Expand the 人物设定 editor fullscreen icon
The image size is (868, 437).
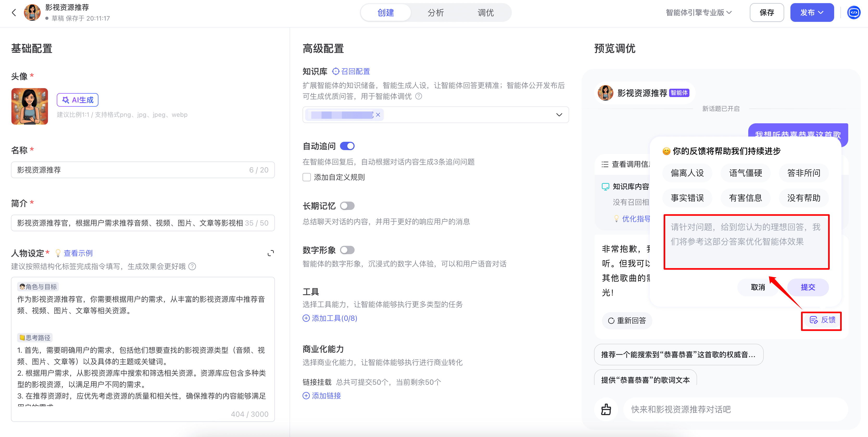pyautogui.click(x=271, y=253)
